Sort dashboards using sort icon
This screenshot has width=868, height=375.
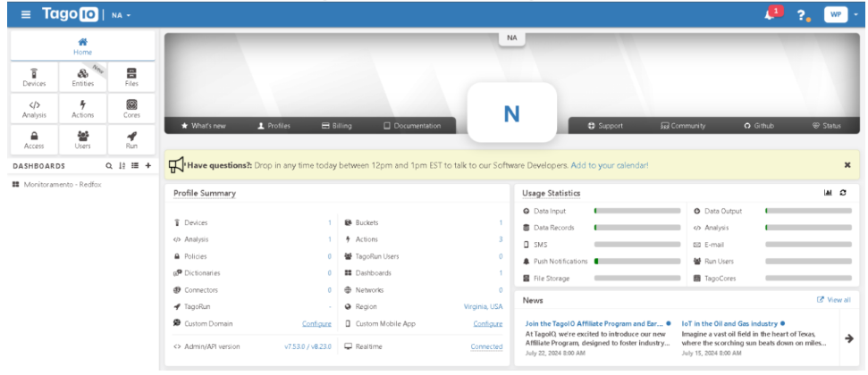pyautogui.click(x=122, y=165)
